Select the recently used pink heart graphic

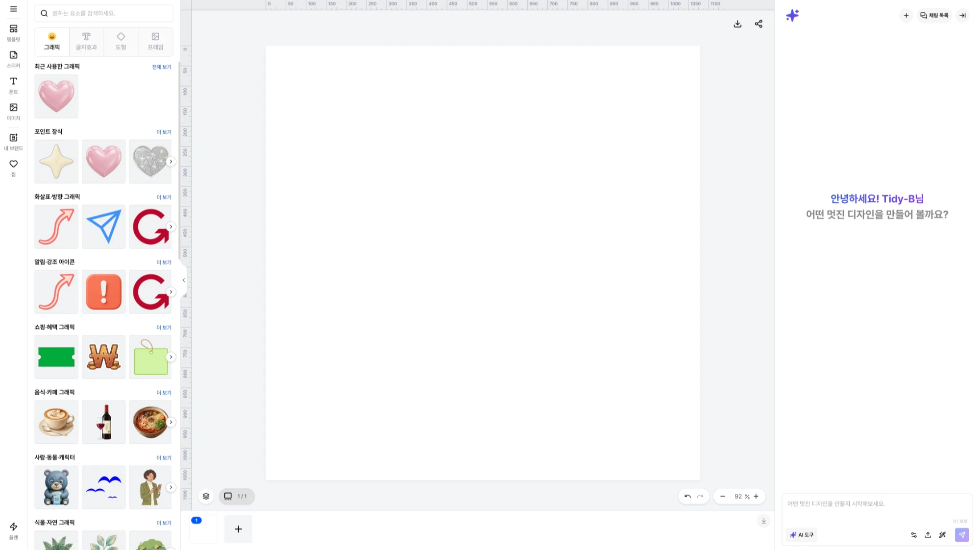[x=56, y=96]
